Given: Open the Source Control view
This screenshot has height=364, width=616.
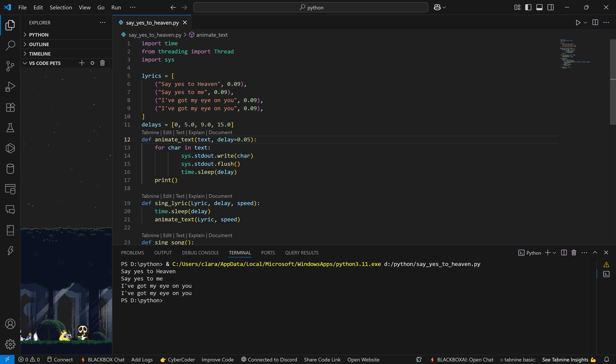Looking at the screenshot, I should click(x=10, y=66).
